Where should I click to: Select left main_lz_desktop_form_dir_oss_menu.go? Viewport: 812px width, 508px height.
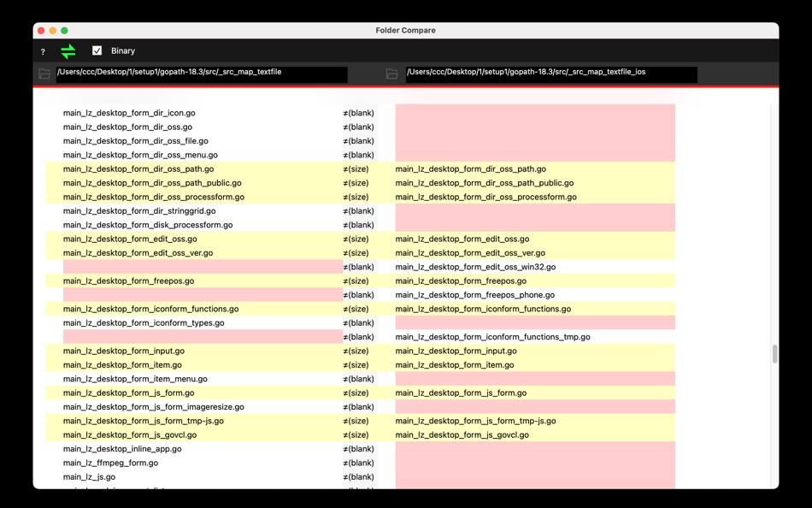point(140,155)
